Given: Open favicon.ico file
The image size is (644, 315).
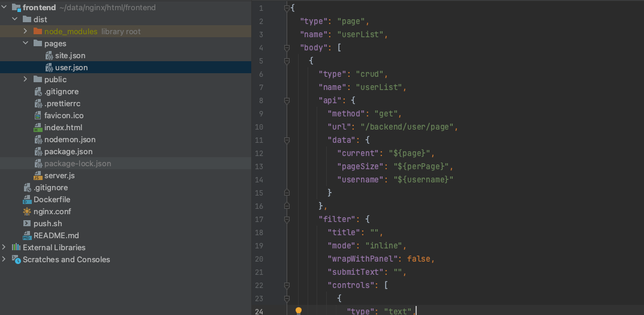Looking at the screenshot, I should click(x=64, y=116).
